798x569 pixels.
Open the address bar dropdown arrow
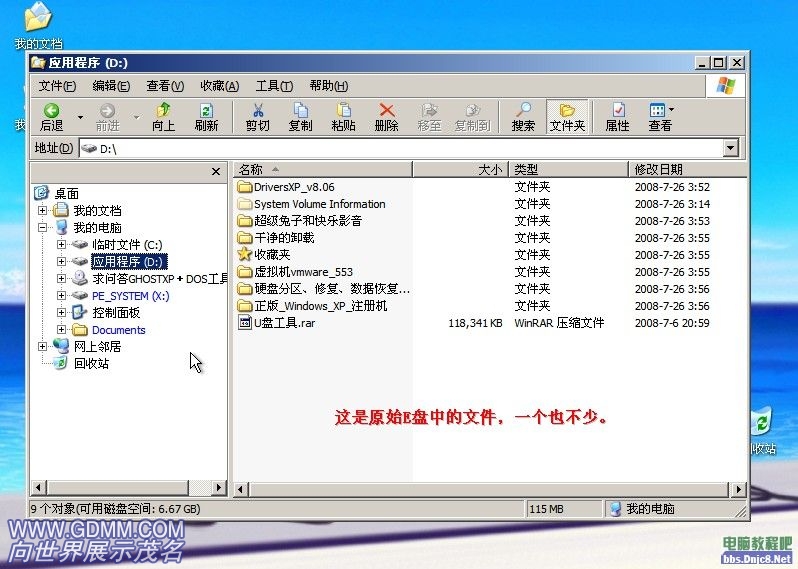[x=730, y=149]
